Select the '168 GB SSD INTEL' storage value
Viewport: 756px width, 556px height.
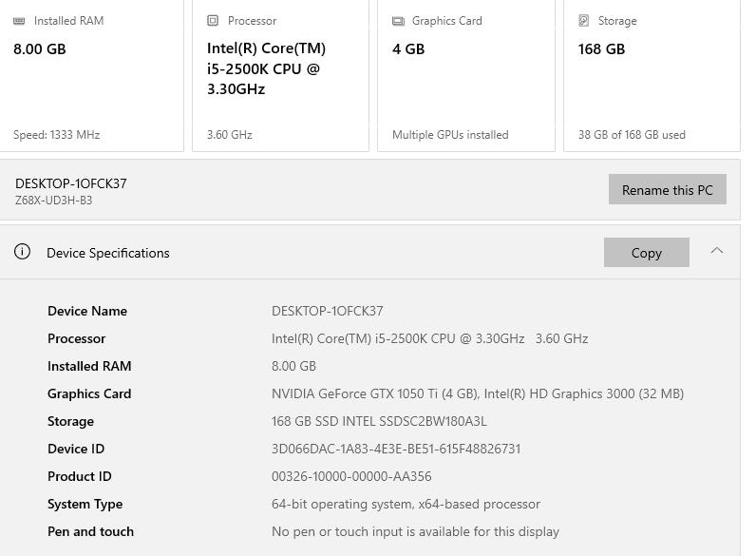pyautogui.click(x=379, y=421)
